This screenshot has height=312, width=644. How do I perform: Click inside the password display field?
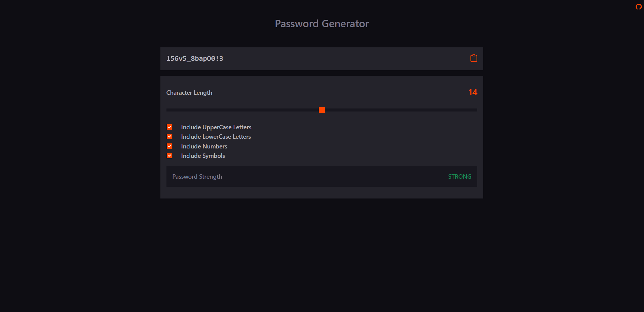point(303,58)
